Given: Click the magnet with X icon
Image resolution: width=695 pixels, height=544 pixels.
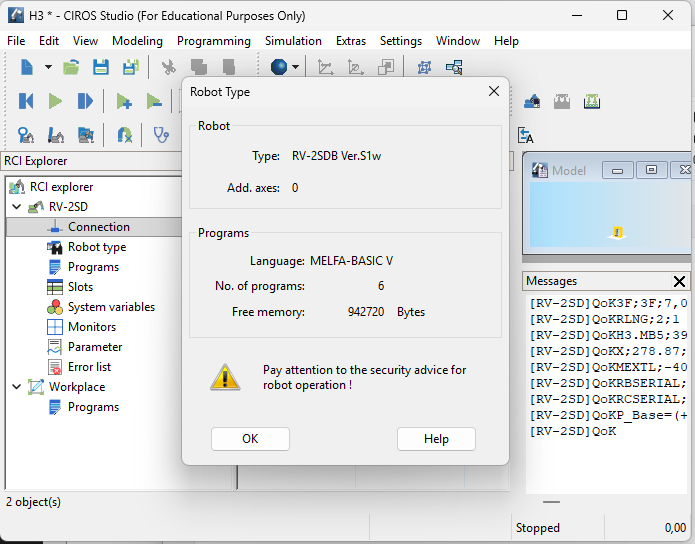Looking at the screenshot, I should point(125,135).
